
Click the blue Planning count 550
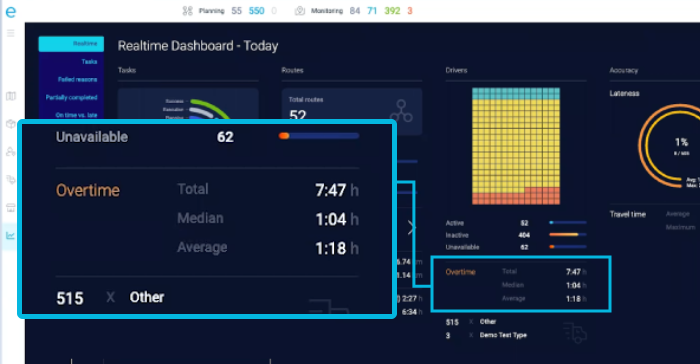coord(256,11)
